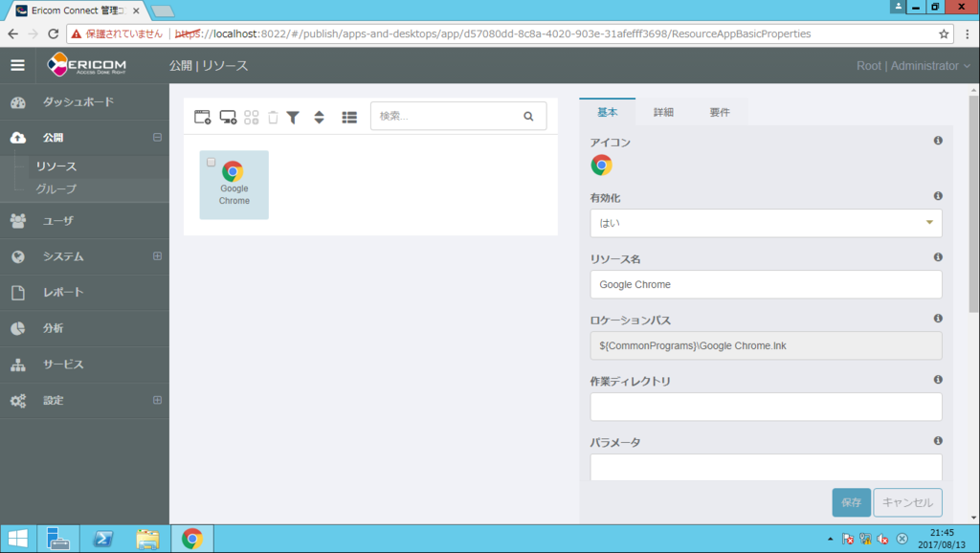Click the delete trash icon
The image size is (980, 553).
(273, 117)
